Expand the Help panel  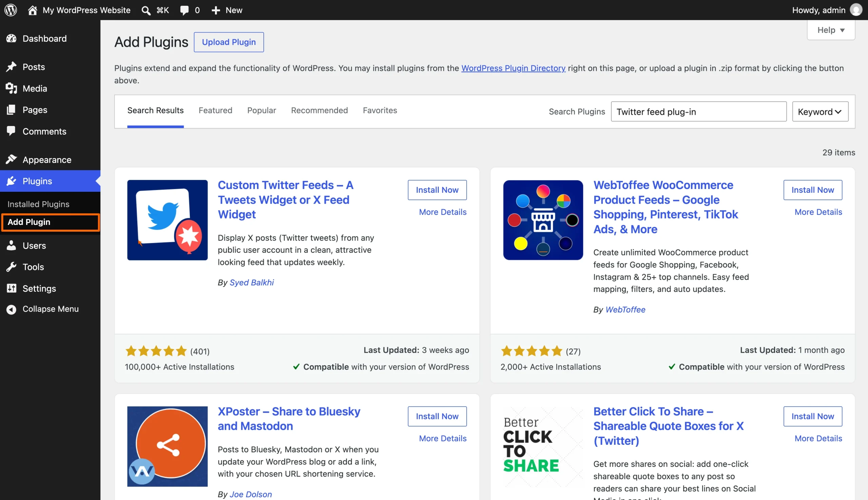(x=831, y=30)
